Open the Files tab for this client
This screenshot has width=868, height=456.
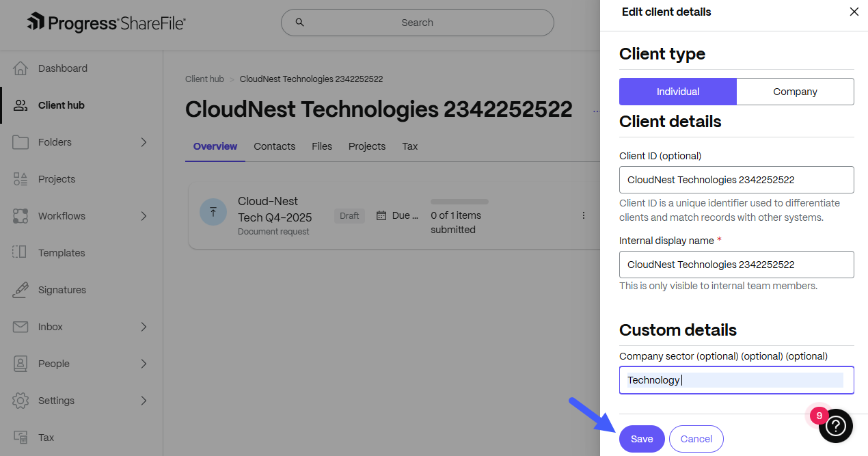pyautogui.click(x=321, y=146)
